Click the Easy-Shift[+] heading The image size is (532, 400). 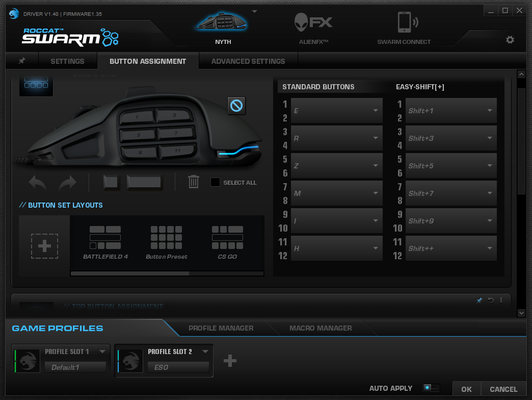click(420, 87)
